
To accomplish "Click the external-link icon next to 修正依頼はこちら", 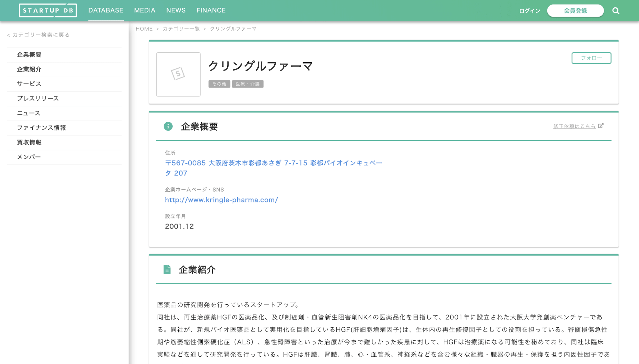I will point(601,126).
